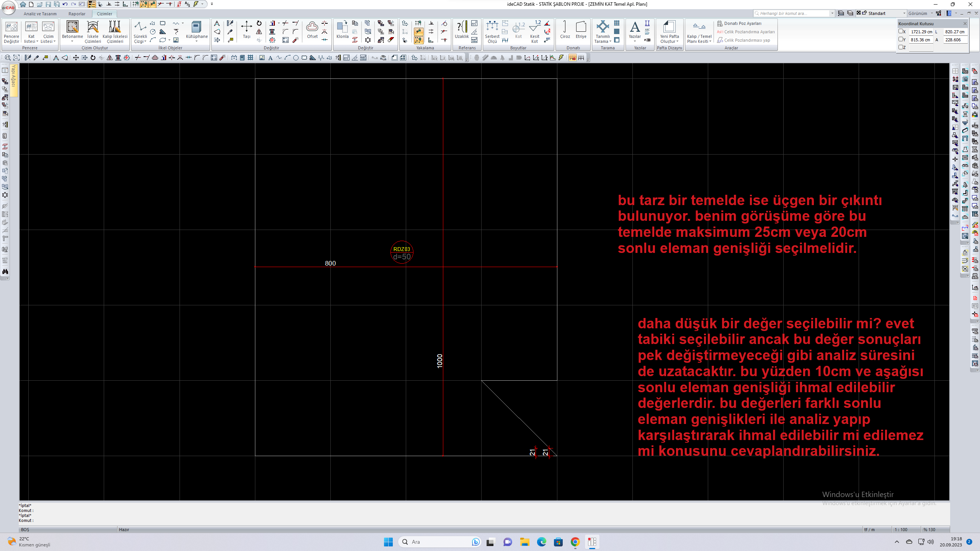Click the save icon in quick access bar
Screen dimensions: 980x551
[x=48, y=4]
